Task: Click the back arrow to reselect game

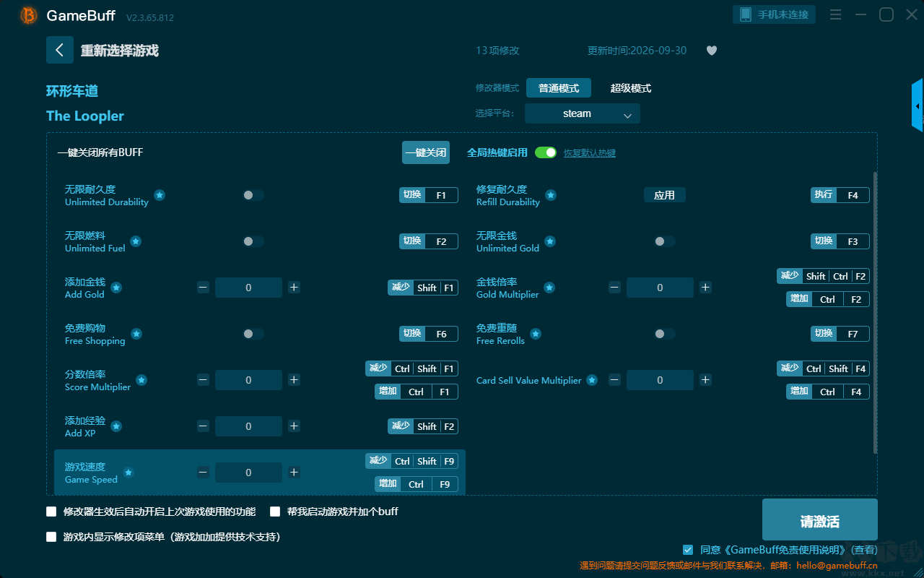Action: 60,50
